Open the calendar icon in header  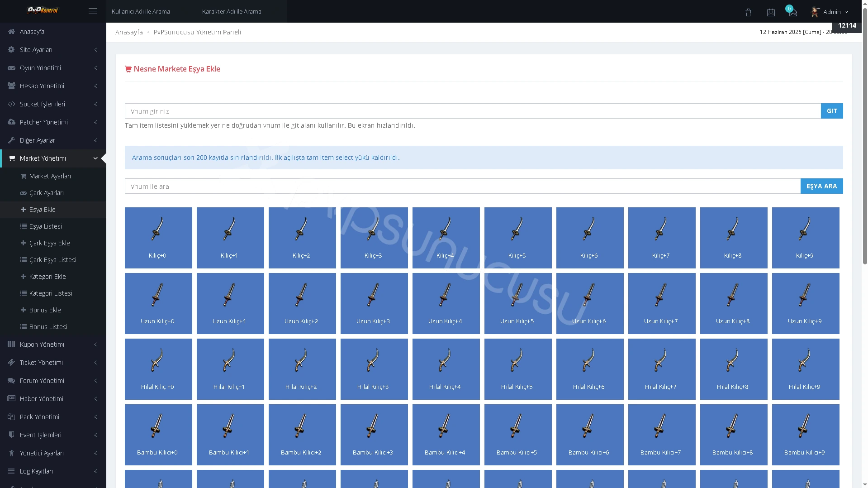771,13
